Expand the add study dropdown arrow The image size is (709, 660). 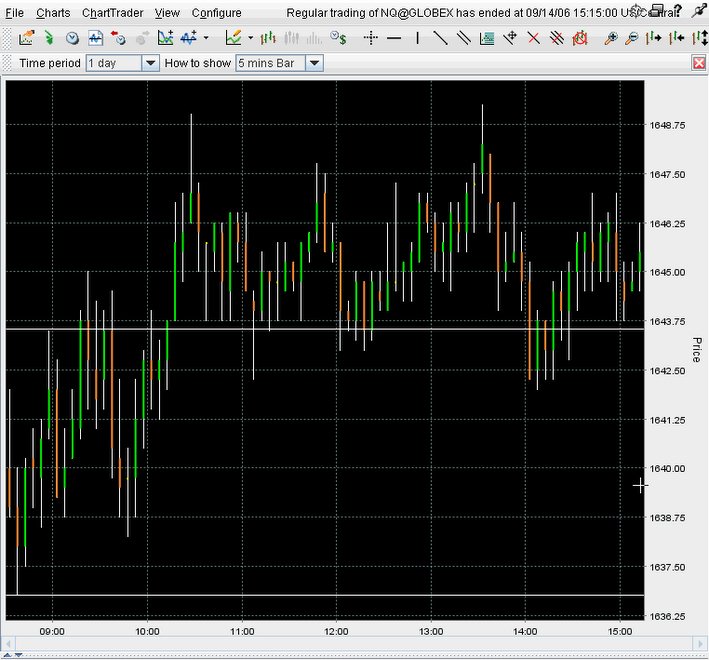[x=206, y=38]
